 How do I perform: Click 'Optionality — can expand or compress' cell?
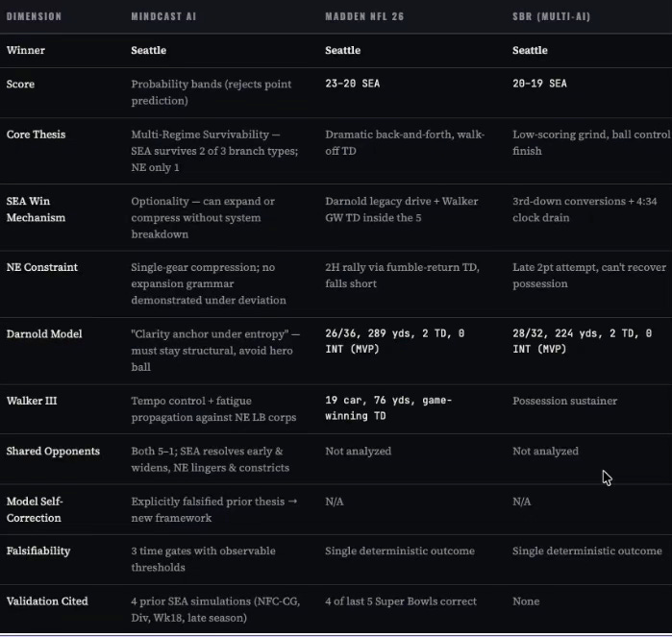pos(203,217)
